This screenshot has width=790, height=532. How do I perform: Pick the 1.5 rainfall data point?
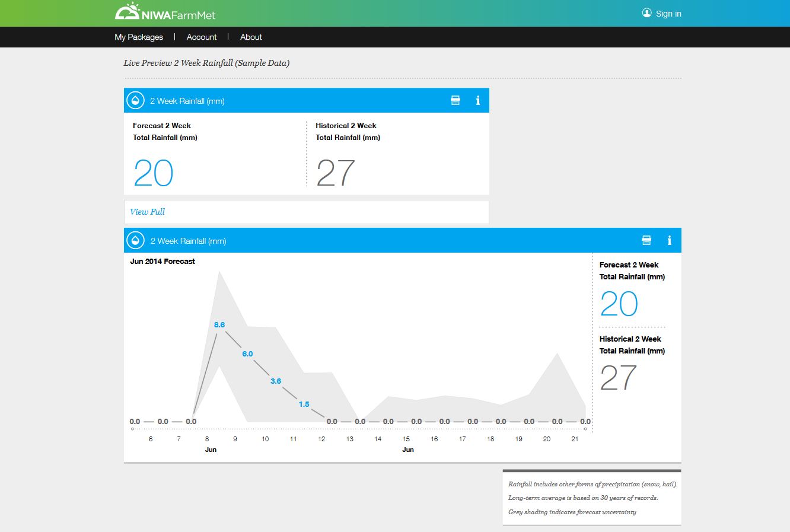(x=304, y=404)
